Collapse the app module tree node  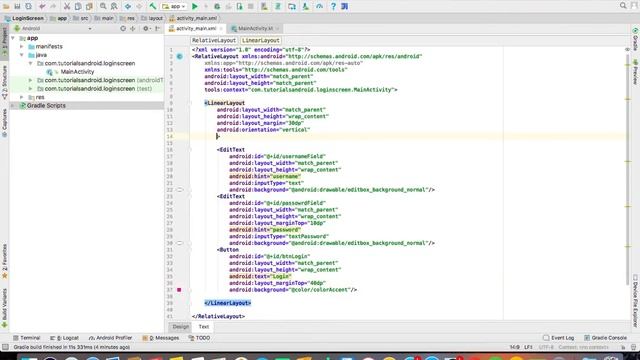point(13,38)
